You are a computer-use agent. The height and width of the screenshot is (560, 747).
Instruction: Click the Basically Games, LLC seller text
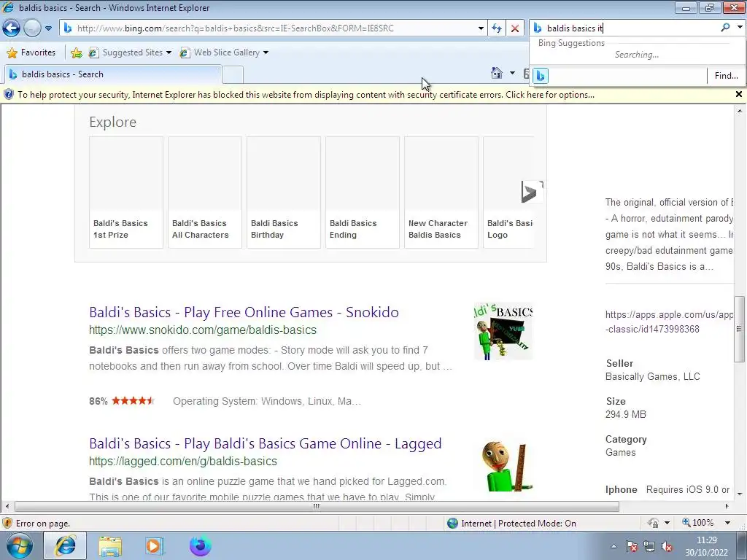653,377
